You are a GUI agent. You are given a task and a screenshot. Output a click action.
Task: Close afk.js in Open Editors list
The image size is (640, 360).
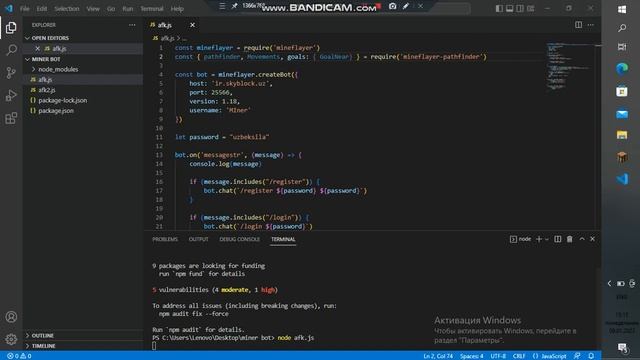(38, 49)
